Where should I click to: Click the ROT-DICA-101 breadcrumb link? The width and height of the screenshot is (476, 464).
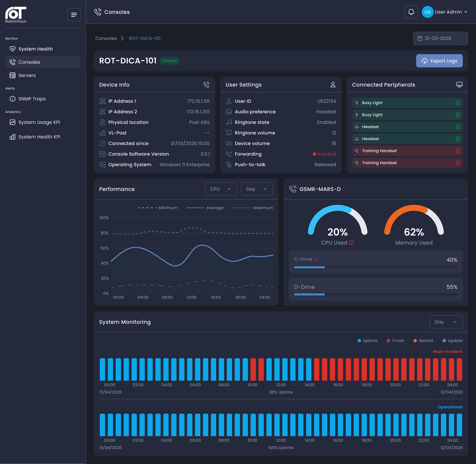[x=145, y=38]
